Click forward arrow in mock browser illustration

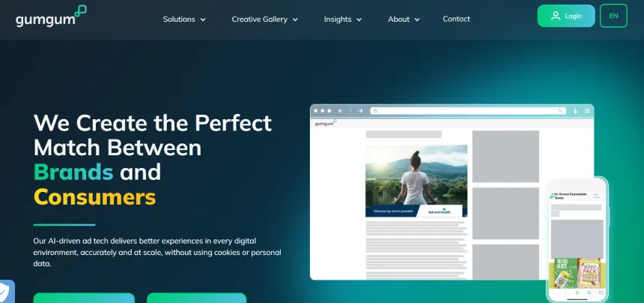(360, 110)
